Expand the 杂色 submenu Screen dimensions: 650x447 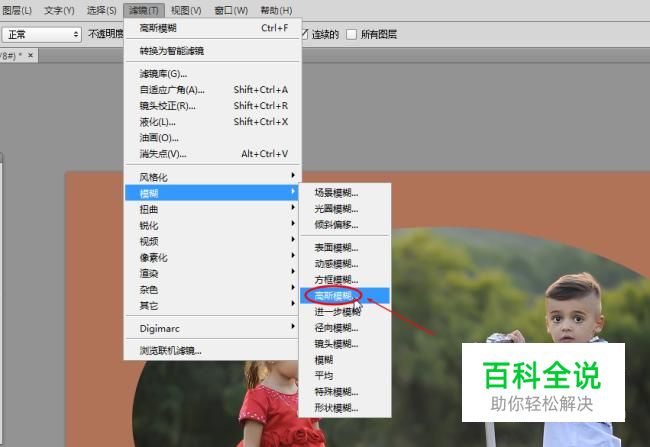point(213,289)
